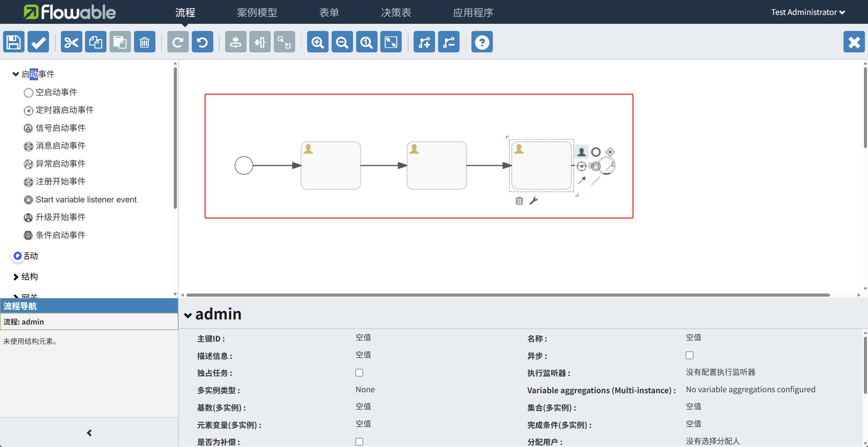Validate the model with the checkmark icon
Image resolution: width=868 pixels, height=447 pixels.
click(x=38, y=42)
